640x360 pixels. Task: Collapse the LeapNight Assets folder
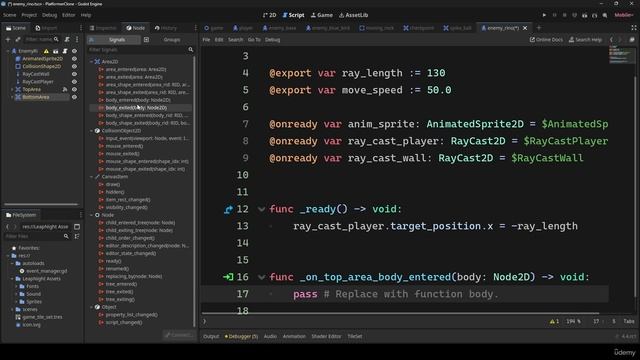coord(12,279)
